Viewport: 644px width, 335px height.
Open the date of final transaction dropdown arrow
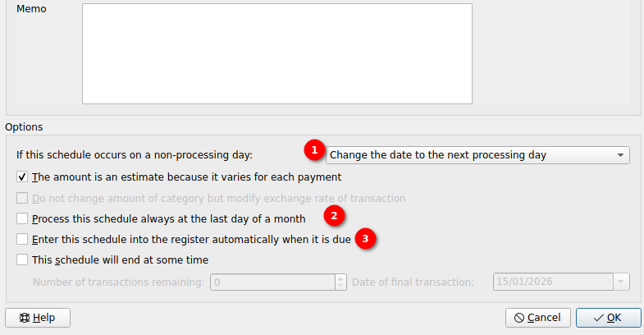(x=621, y=282)
